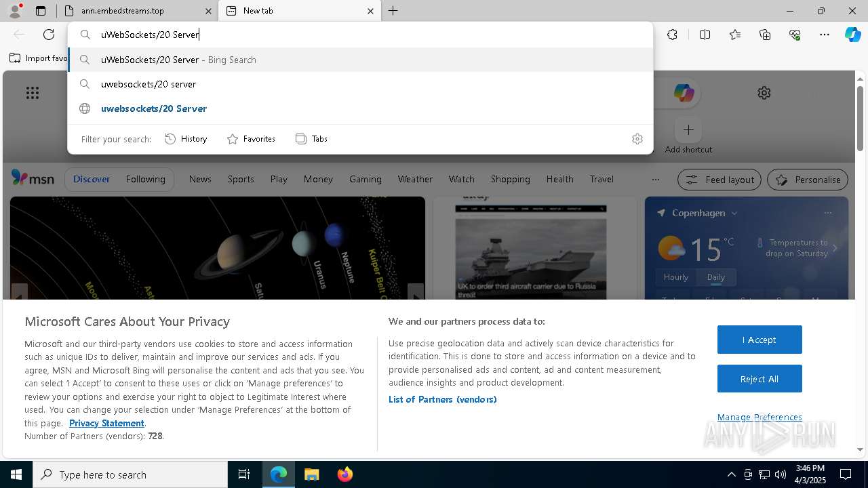Open the Feed layout button

[x=720, y=180]
